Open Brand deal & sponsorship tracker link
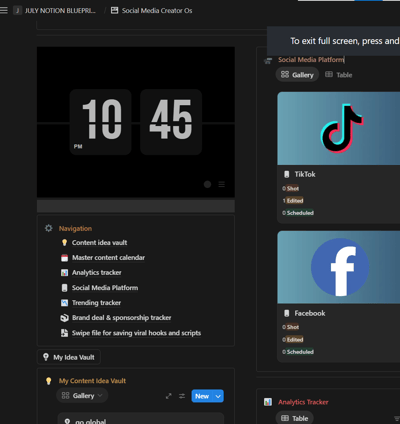400x424 pixels. 122,318
